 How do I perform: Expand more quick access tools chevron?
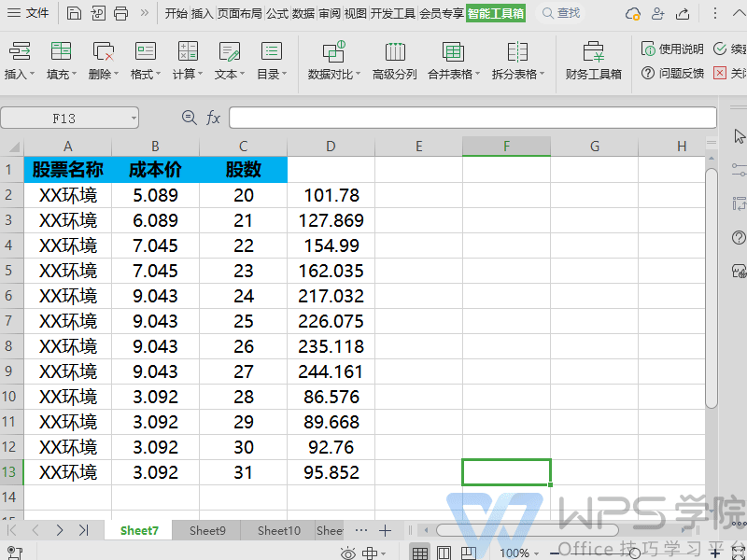point(145,13)
